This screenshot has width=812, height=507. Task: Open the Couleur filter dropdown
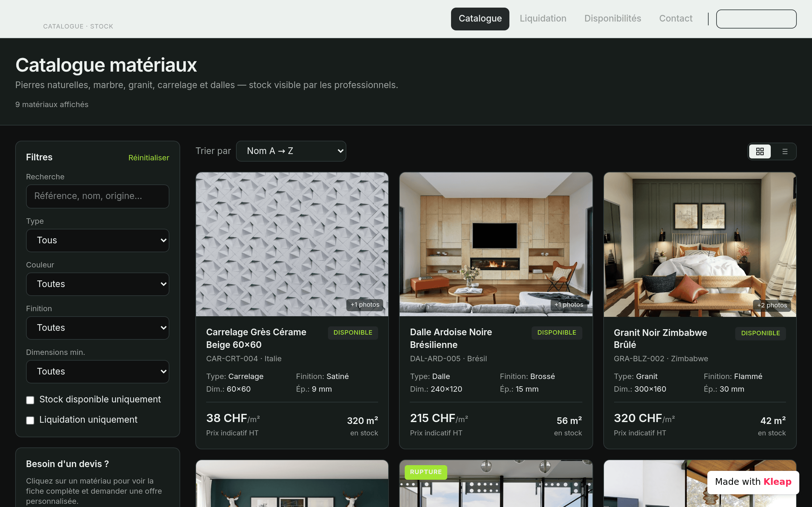click(x=98, y=284)
